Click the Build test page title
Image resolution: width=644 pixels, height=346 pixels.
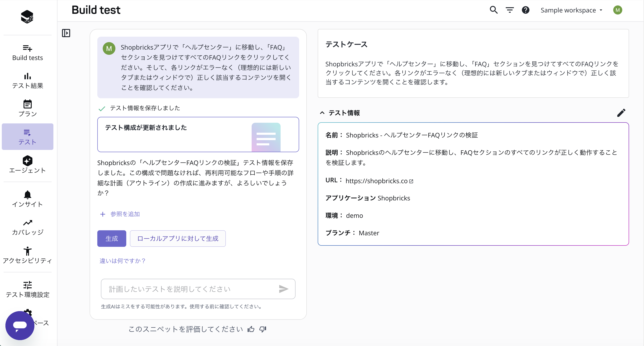[x=96, y=10]
